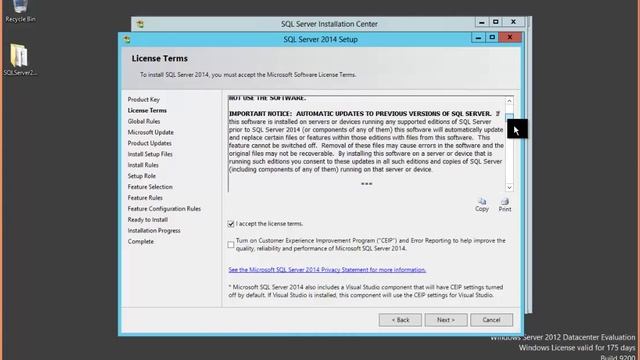Select the Setup Role step
The width and height of the screenshot is (640, 360).
pyautogui.click(x=142, y=176)
